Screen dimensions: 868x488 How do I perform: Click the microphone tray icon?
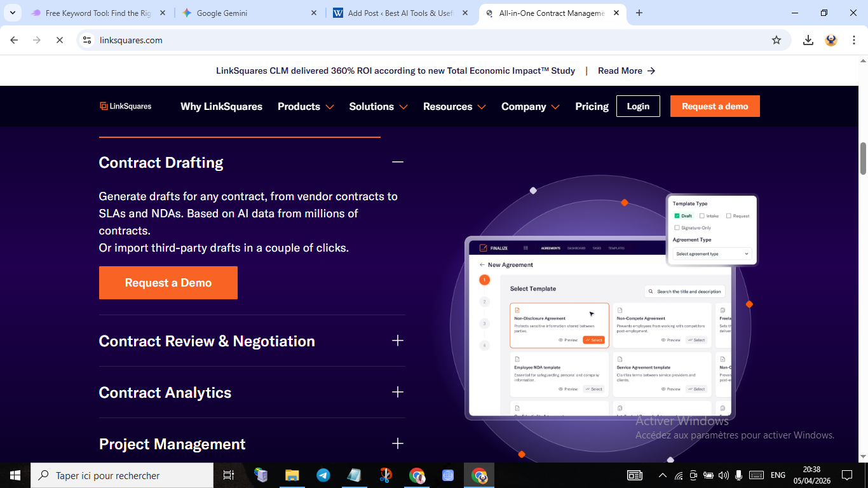[738, 475]
